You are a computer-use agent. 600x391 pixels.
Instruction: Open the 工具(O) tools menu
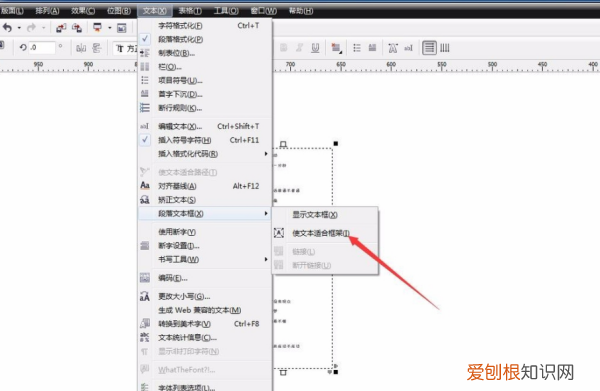coord(226,11)
